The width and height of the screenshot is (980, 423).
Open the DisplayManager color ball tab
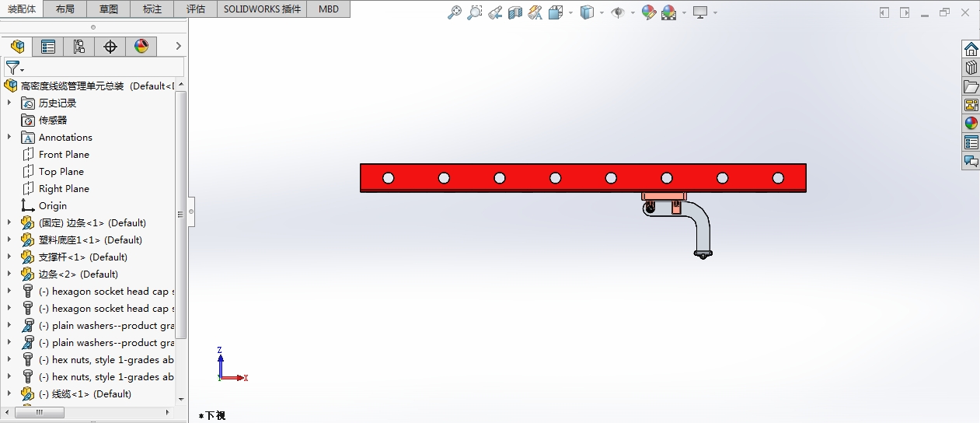pos(141,47)
